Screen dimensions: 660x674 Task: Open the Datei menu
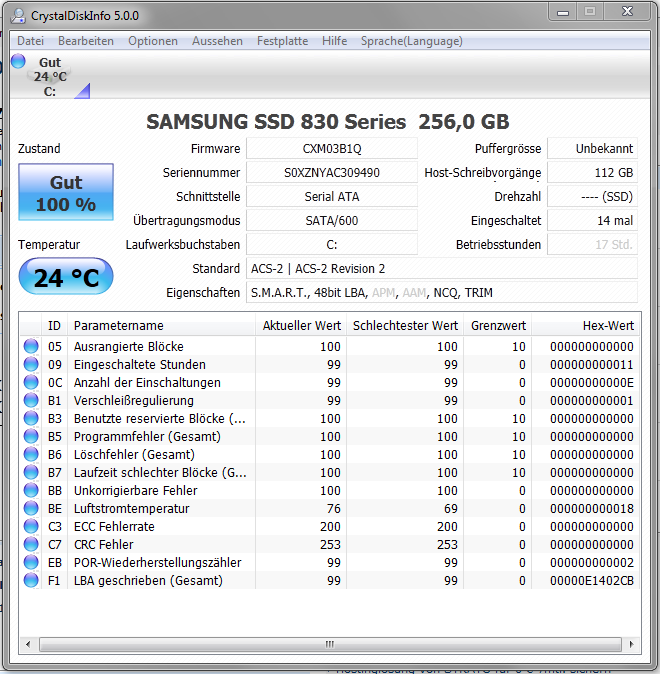pyautogui.click(x=31, y=41)
